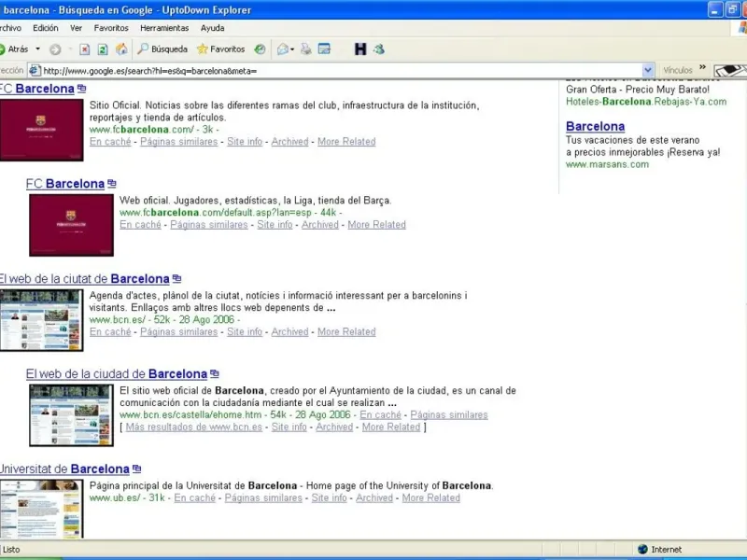Click the grey Forward arrow button

(55, 49)
